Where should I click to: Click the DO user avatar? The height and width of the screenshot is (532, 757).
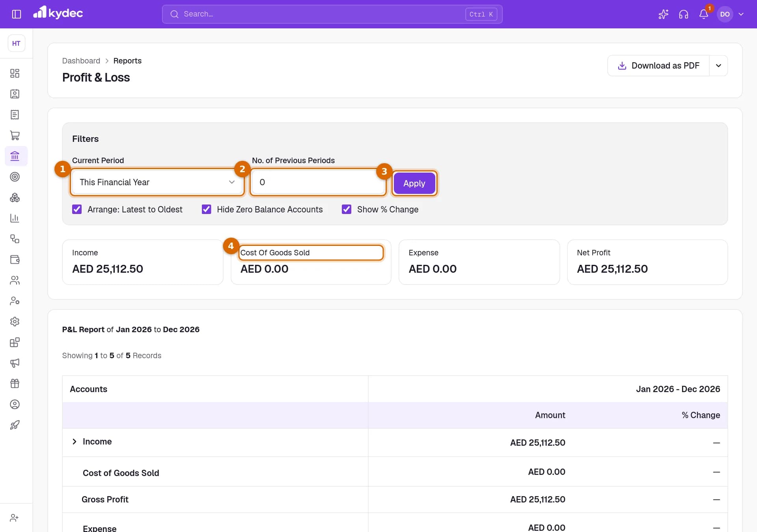pyautogui.click(x=725, y=14)
